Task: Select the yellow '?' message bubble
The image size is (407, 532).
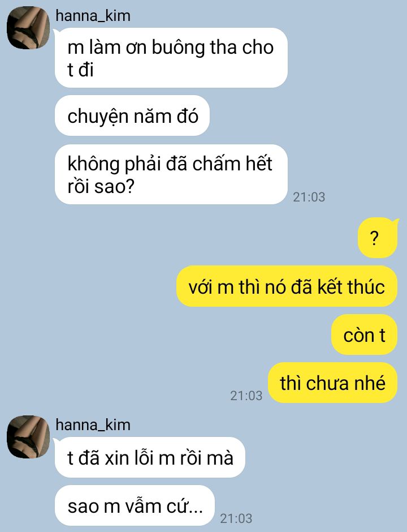Action: pos(378,238)
